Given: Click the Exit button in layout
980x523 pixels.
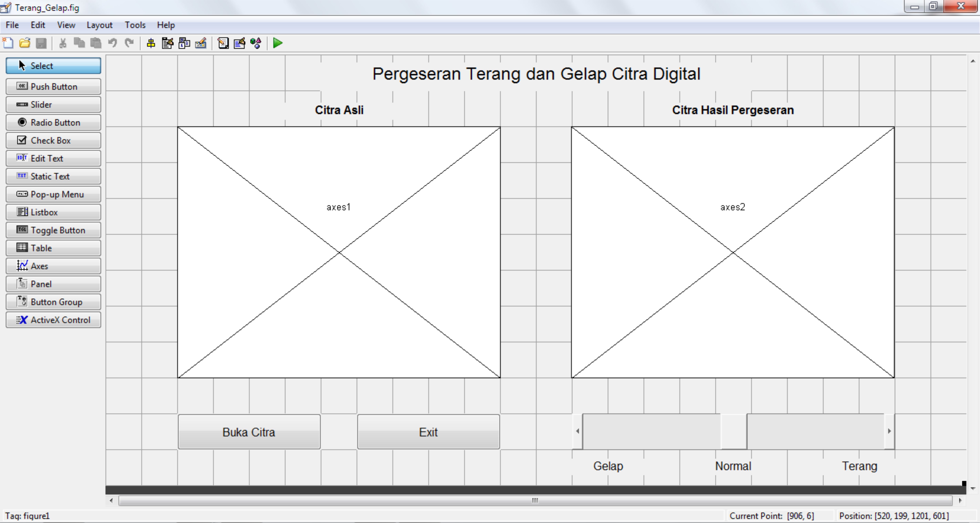Looking at the screenshot, I should (428, 432).
